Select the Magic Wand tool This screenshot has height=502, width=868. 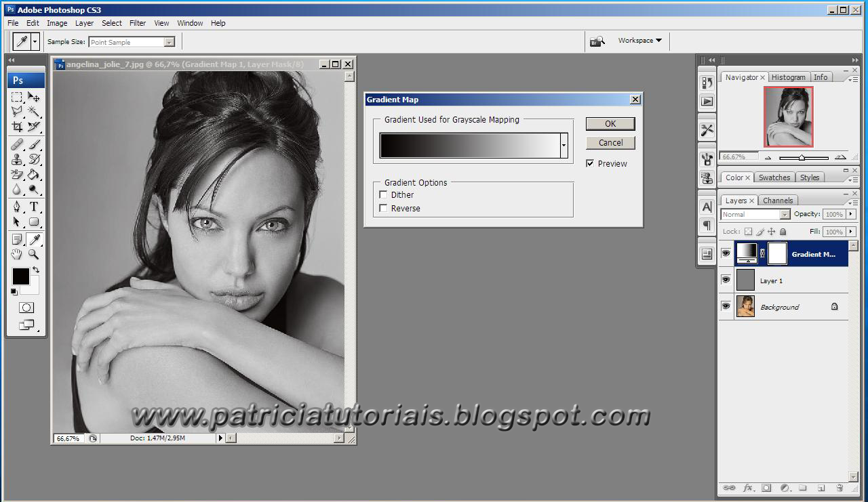pos(33,112)
